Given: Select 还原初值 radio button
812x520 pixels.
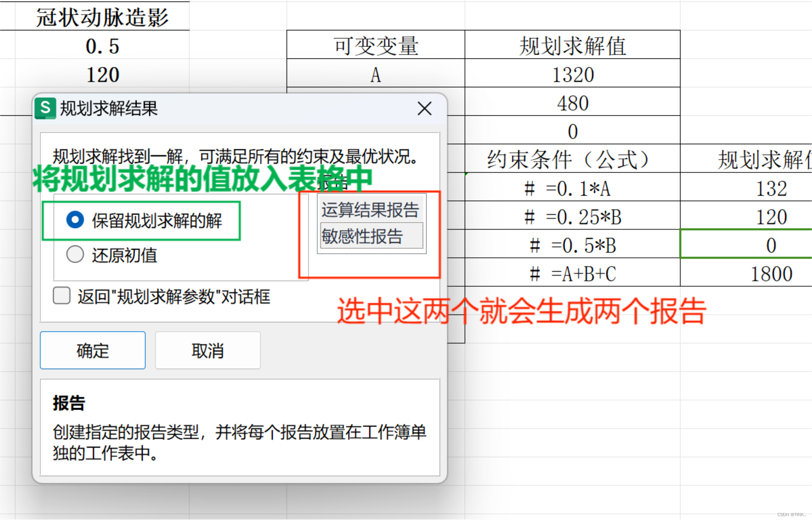Looking at the screenshot, I should 75,255.
